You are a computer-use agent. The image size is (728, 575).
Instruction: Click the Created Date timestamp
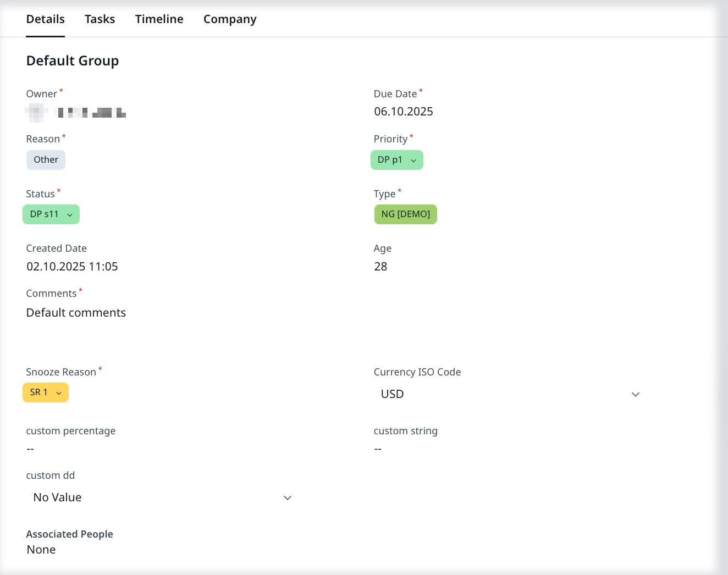(x=72, y=267)
